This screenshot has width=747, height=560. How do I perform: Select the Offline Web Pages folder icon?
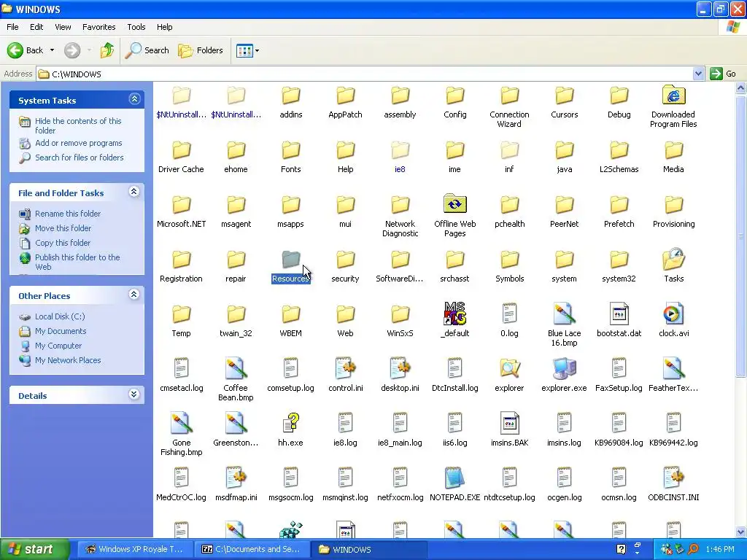click(x=455, y=204)
